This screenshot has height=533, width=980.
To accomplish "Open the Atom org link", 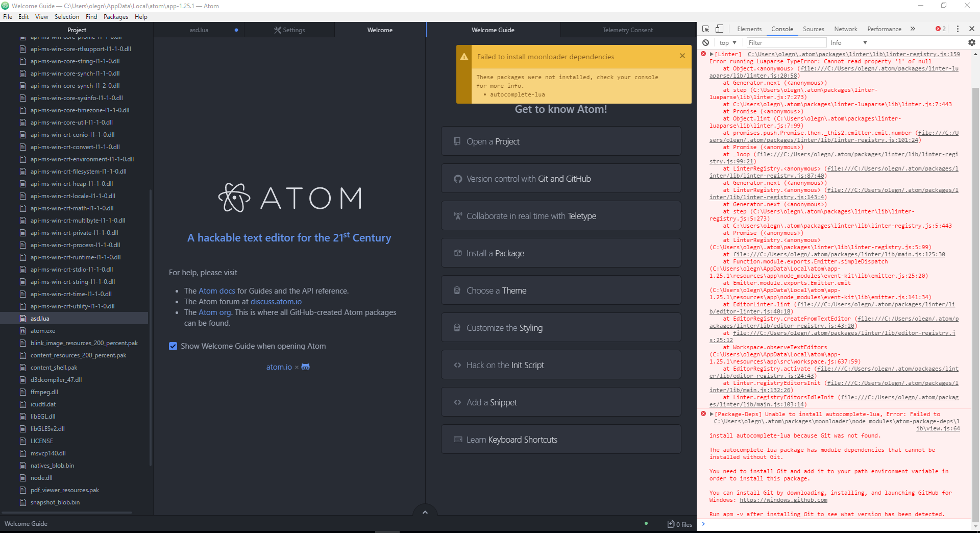I will [x=215, y=312].
